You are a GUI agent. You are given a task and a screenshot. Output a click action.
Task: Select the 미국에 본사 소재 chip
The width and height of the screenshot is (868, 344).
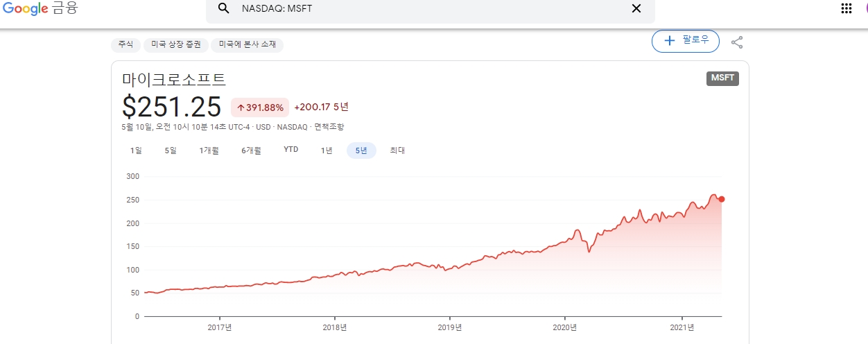click(x=247, y=44)
